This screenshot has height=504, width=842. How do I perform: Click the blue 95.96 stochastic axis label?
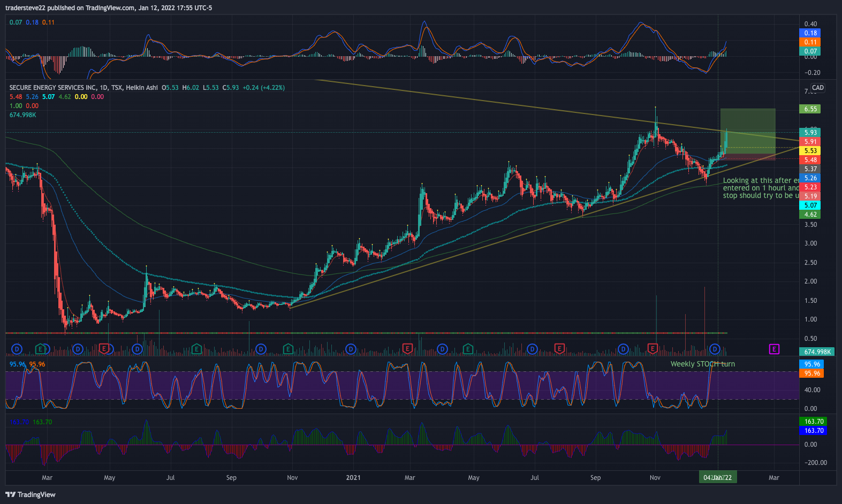[811, 364]
